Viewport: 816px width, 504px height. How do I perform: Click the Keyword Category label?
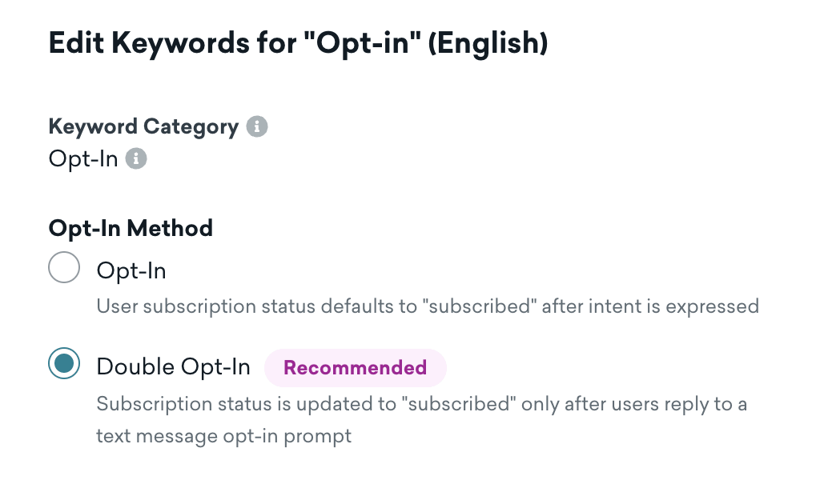pos(144,126)
